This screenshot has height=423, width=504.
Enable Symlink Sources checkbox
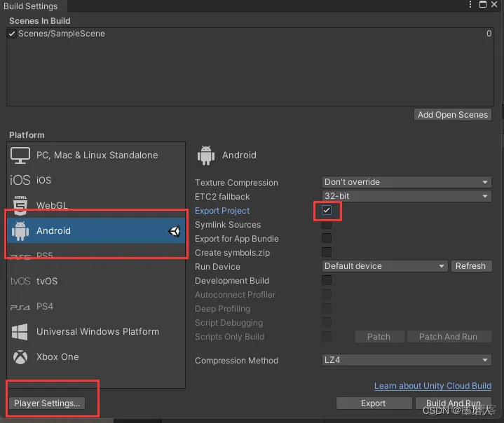tap(327, 225)
